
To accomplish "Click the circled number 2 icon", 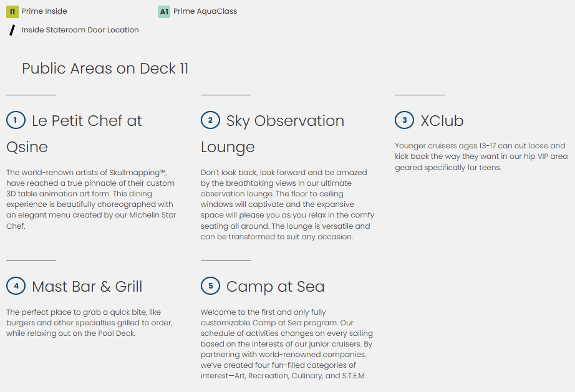I will tap(210, 120).
